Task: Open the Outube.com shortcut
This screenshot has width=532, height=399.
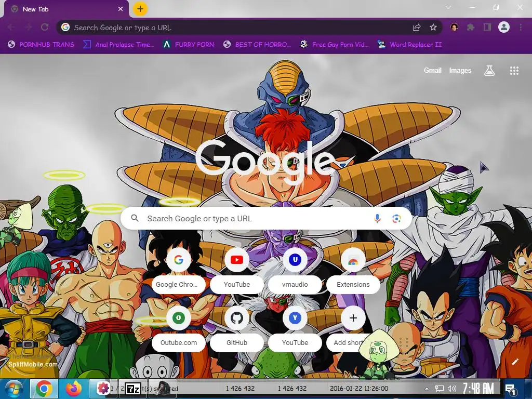Action: tap(179, 330)
